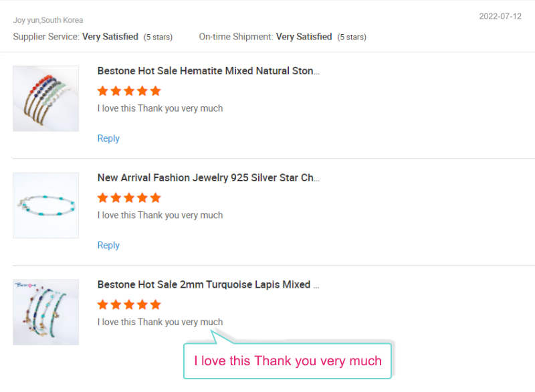Click the pink tooltip showing the review text
535x392 pixels.
[288, 361]
